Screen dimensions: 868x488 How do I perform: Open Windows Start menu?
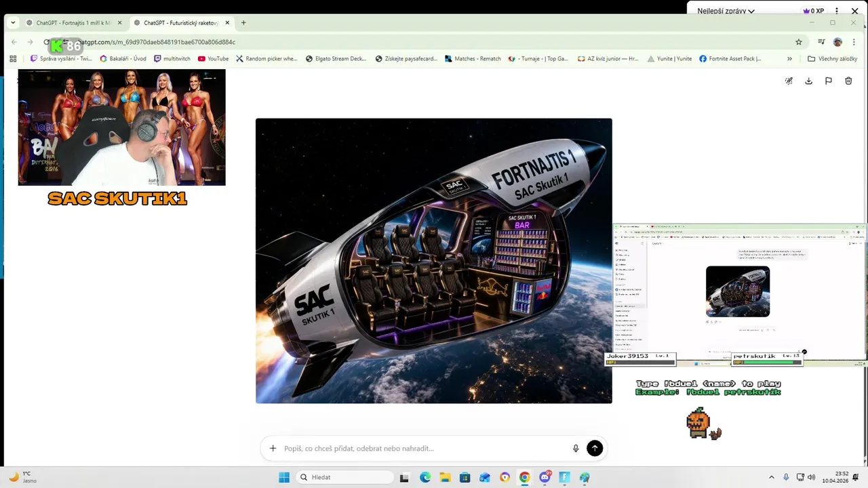coord(284,477)
